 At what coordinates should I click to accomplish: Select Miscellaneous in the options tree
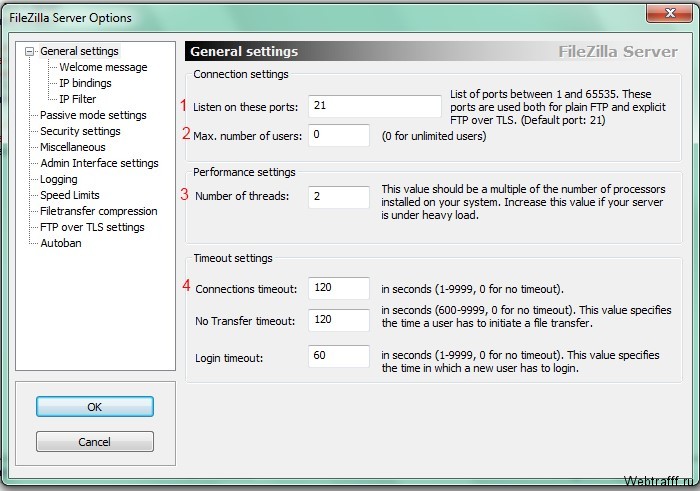(73, 147)
